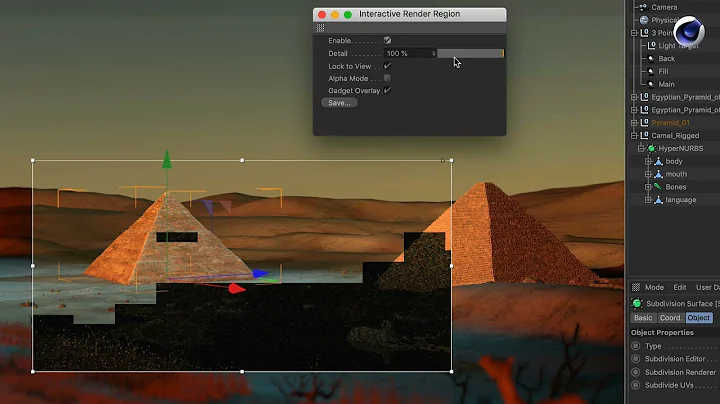Enable the Alpha Mode checkbox
The height and width of the screenshot is (404, 720).
coord(388,78)
